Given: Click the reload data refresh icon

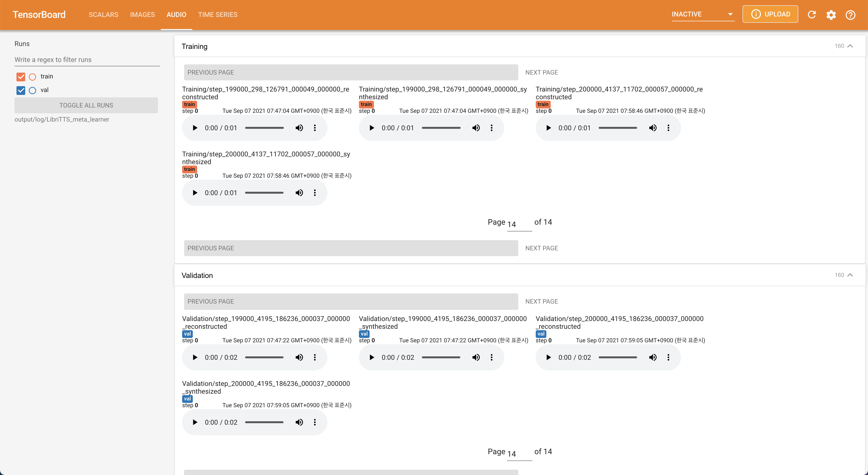Looking at the screenshot, I should click(x=812, y=15).
